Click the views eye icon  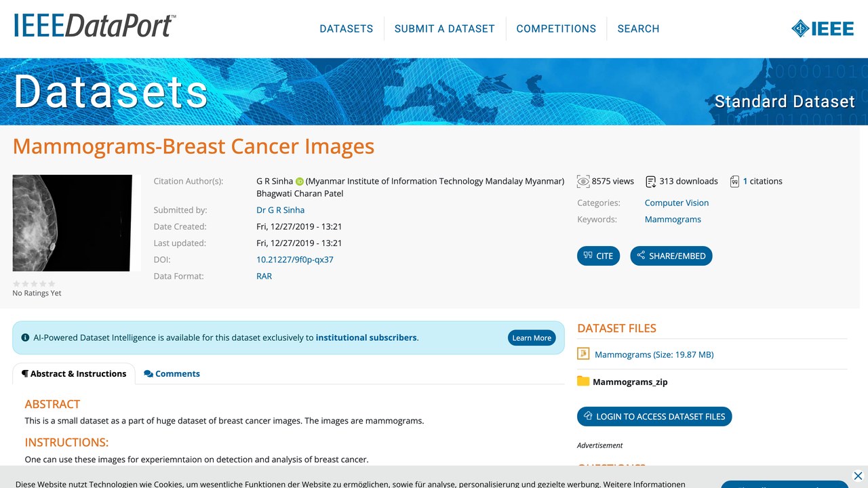pos(583,182)
